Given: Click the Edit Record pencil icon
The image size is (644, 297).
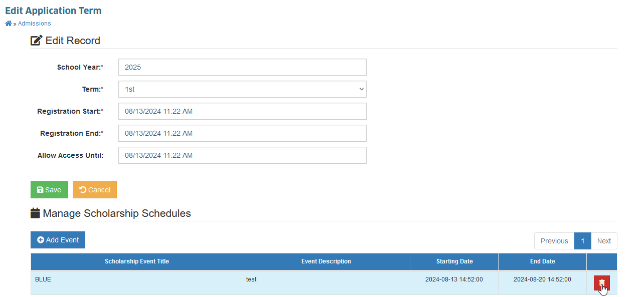Looking at the screenshot, I should coord(37,41).
